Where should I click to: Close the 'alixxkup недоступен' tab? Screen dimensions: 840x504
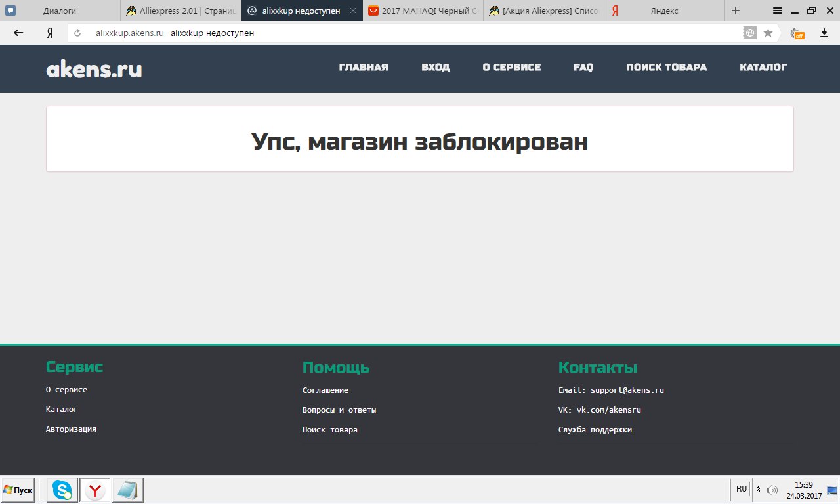coord(353,10)
